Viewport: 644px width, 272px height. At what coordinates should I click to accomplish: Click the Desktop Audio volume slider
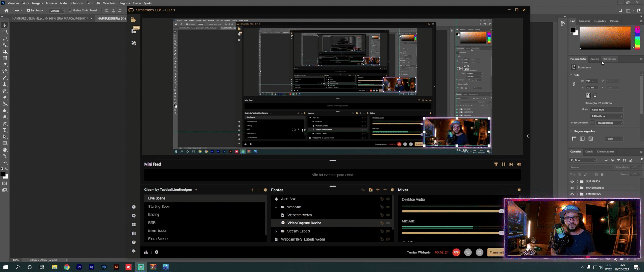[451, 211]
